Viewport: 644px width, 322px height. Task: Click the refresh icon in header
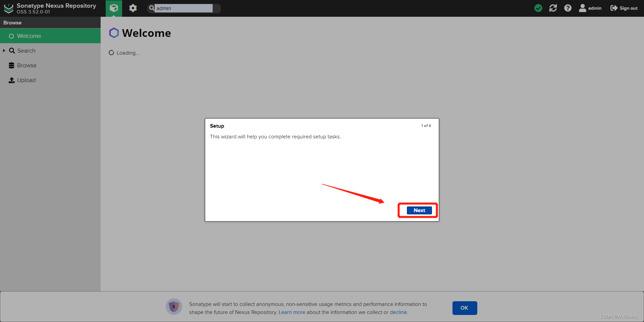[x=553, y=8]
